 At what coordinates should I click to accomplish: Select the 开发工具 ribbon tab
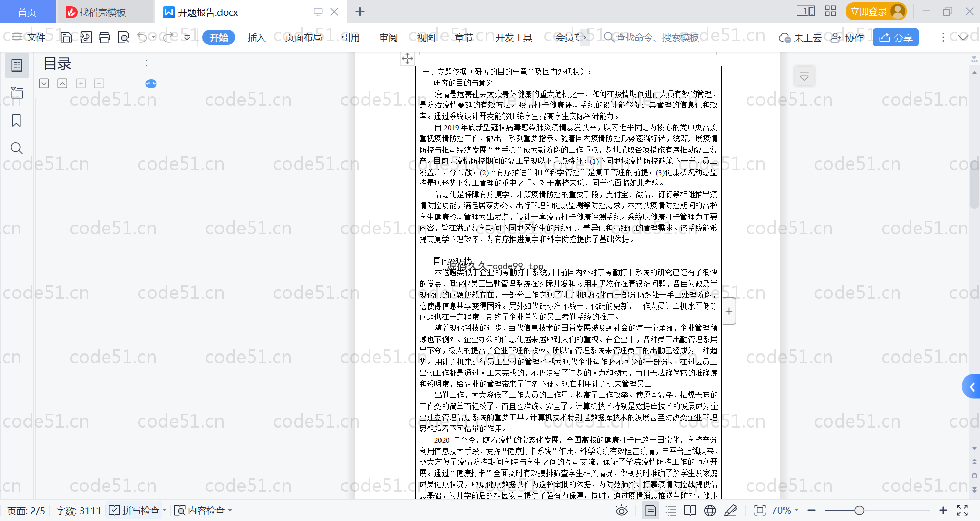[513, 37]
